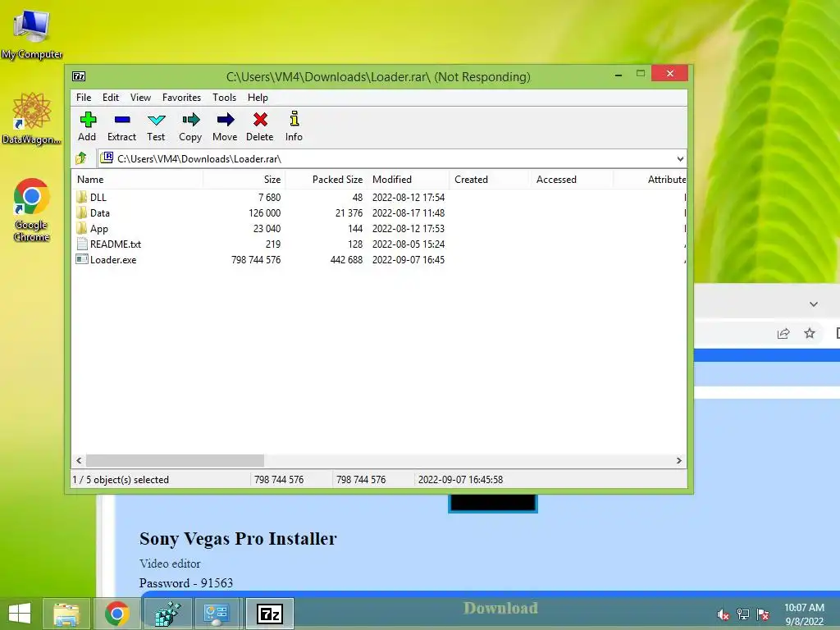Viewport: 840px width, 630px height.
Task: Open the View menu
Action: pos(140,98)
